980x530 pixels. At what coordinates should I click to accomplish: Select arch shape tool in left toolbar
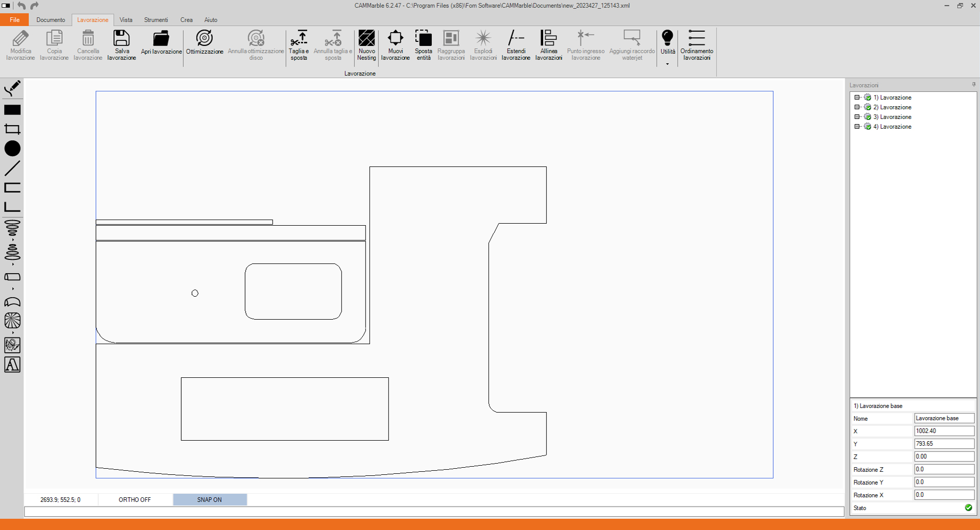(12, 302)
